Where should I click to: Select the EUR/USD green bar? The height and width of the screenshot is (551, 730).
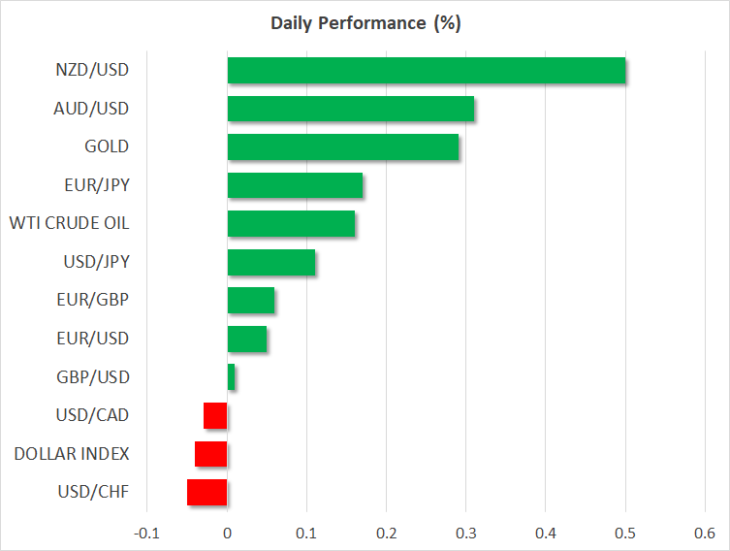click(x=247, y=339)
